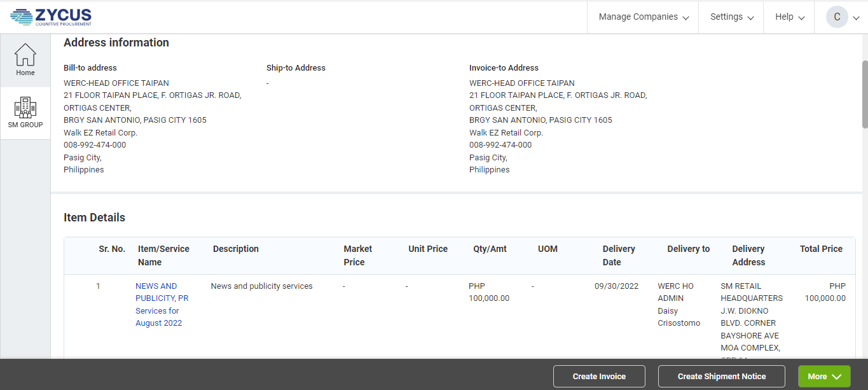Click the Total Price column header
Viewport: 868px width, 390px height.
[821, 249]
